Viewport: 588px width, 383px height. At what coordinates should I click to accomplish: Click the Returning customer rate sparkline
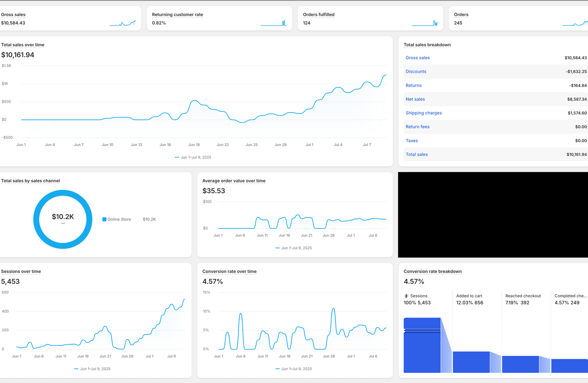tap(273, 23)
